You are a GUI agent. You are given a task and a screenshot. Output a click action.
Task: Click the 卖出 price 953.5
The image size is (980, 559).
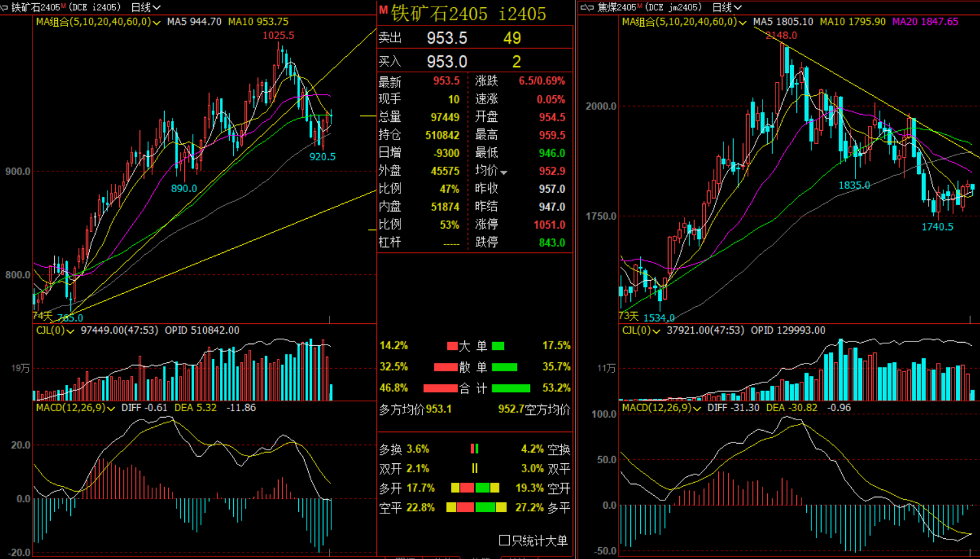pos(447,38)
